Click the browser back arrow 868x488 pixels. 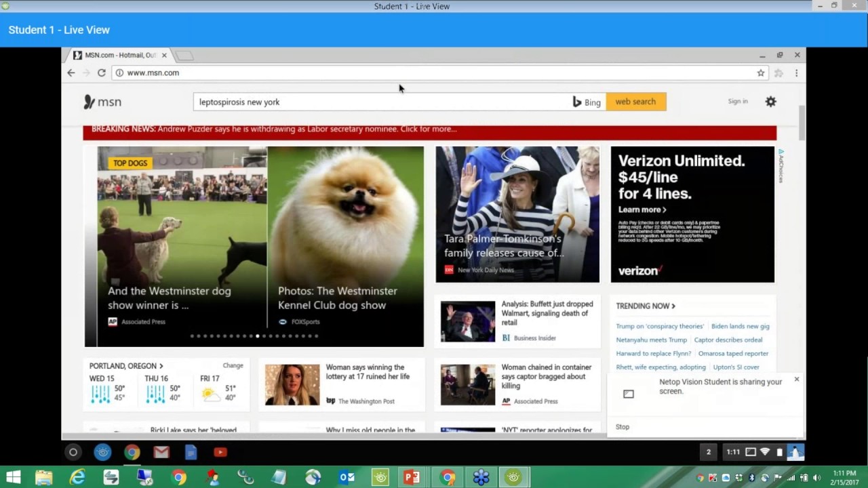coord(71,73)
